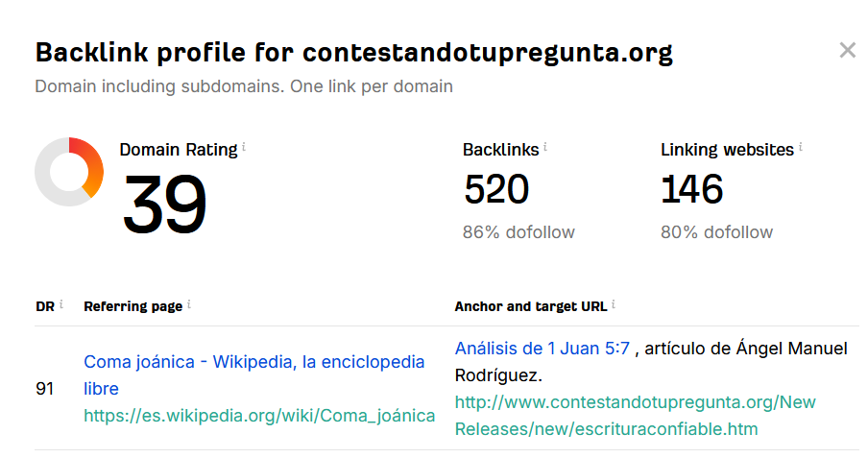This screenshot has width=868, height=458.
Task: Open the Análisis de 1 Juan 5:7 anchor link
Action: click(542, 349)
